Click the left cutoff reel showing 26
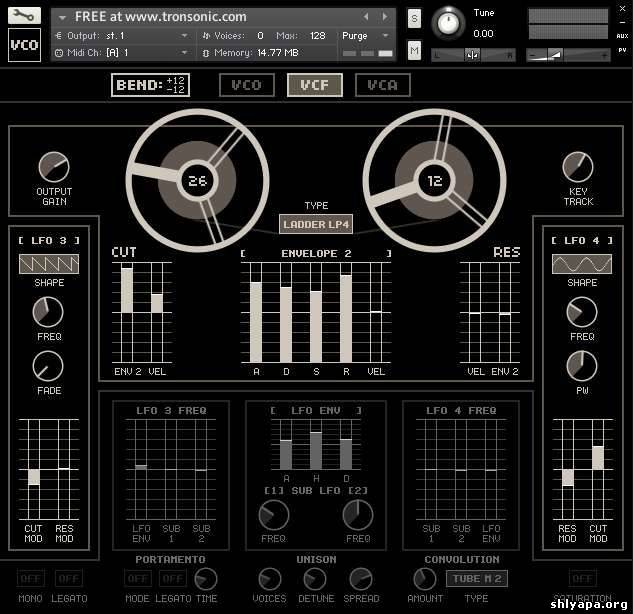The height and width of the screenshot is (614, 633). pyautogui.click(x=197, y=181)
